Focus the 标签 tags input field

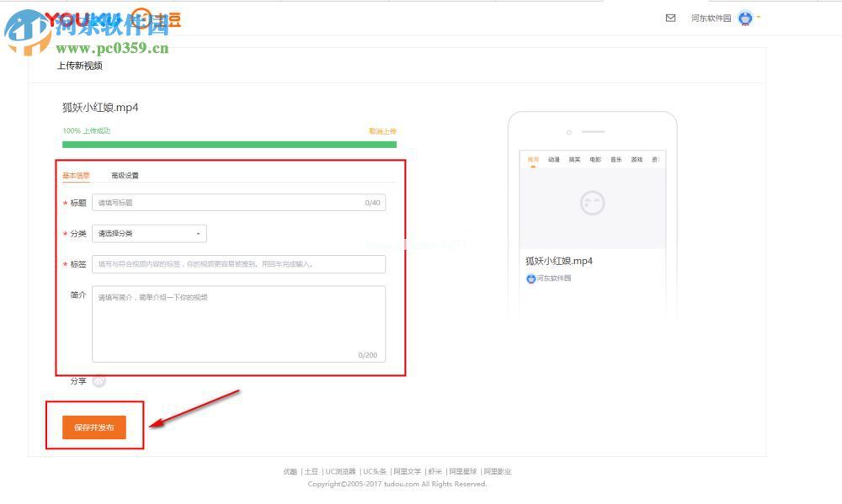point(238,264)
